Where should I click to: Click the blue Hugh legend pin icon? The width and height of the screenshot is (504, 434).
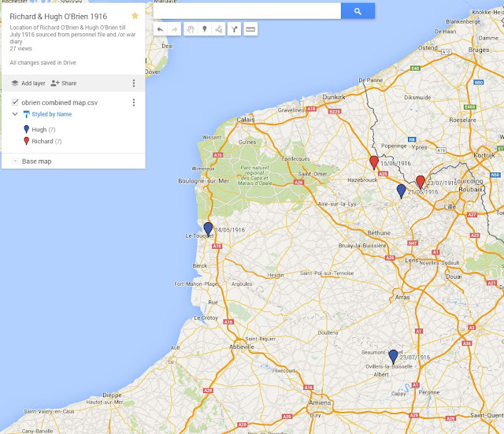pyautogui.click(x=26, y=129)
